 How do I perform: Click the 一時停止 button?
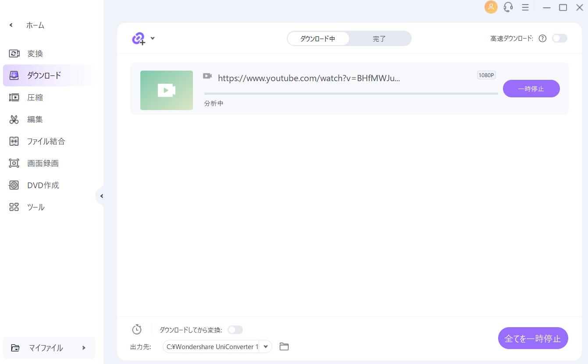(531, 89)
